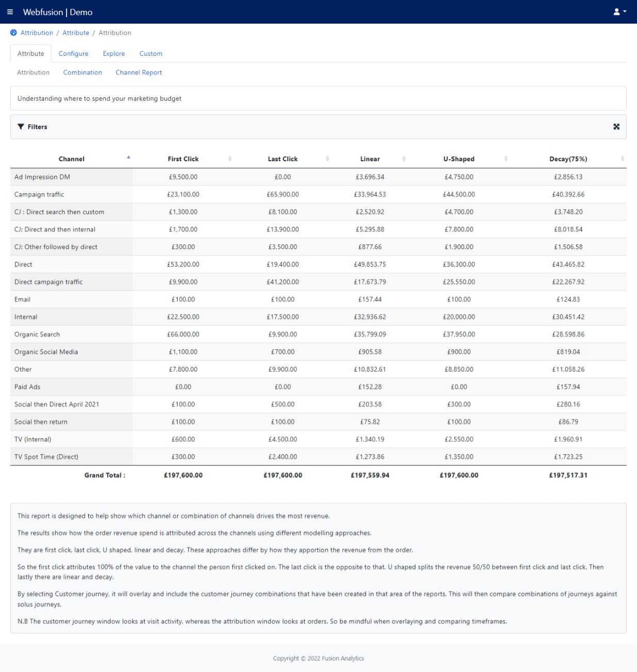
Task: Switch to the Explore tab
Action: tap(114, 54)
